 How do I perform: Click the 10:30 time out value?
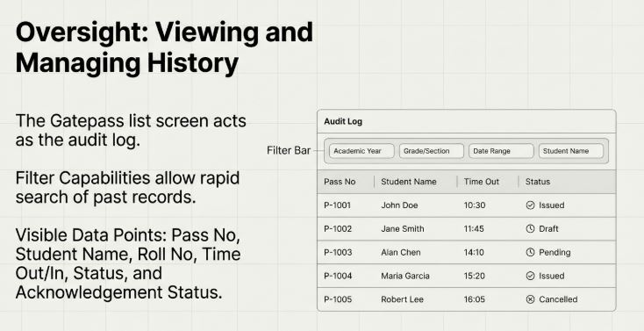click(475, 205)
